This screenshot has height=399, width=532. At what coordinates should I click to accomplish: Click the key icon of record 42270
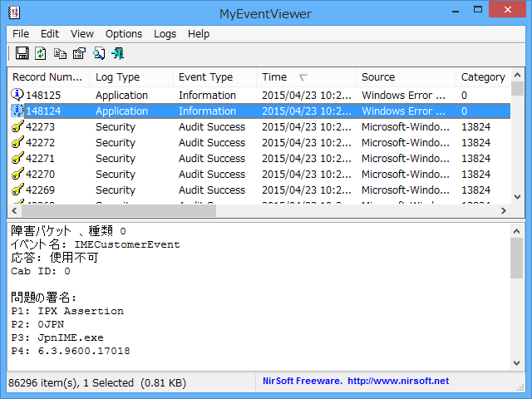point(17,174)
